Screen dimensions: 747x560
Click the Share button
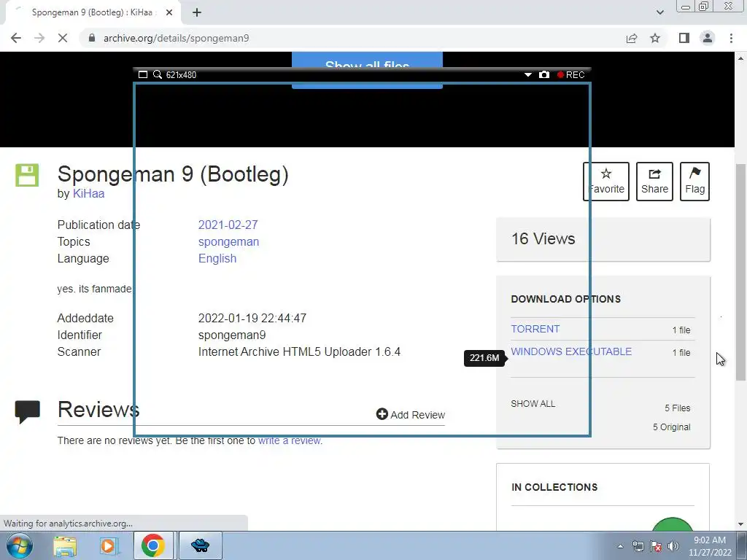tap(654, 181)
